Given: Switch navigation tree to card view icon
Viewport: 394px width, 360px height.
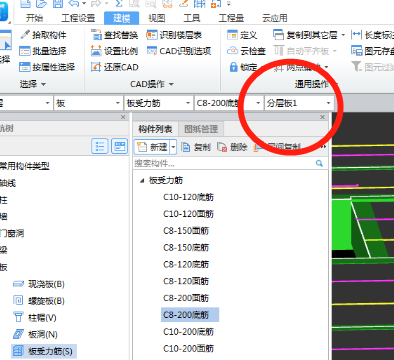Looking at the screenshot, I should coord(119,146).
